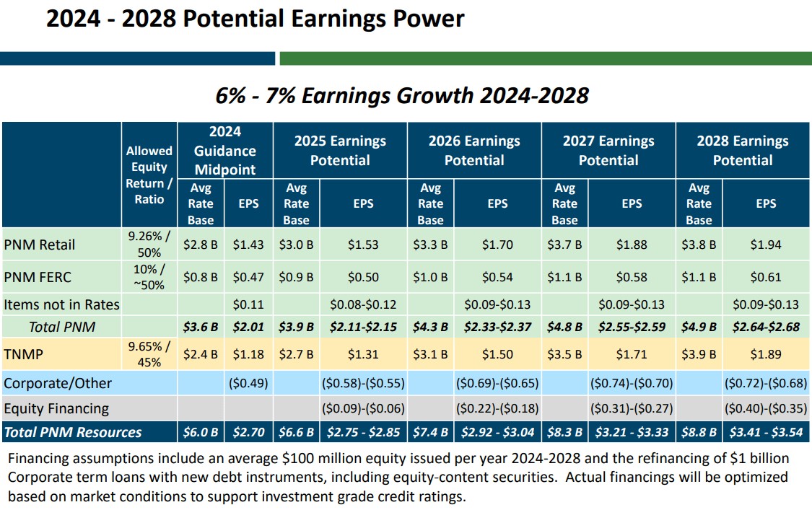Click the "Total PNM Resources" row label
Screen dimensions: 812x510
coord(70,431)
